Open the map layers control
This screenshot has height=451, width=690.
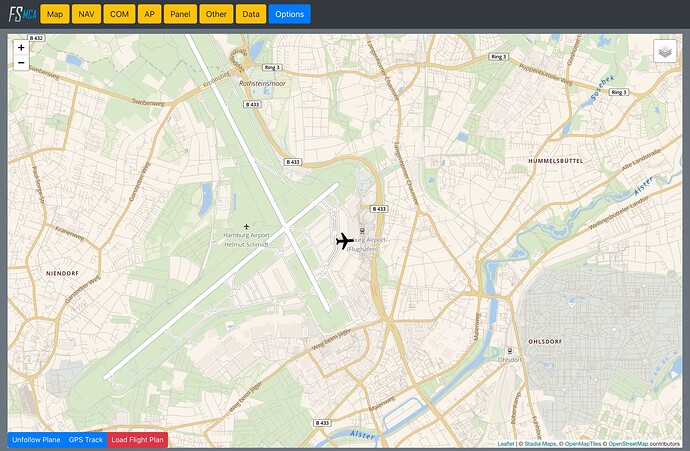click(665, 51)
